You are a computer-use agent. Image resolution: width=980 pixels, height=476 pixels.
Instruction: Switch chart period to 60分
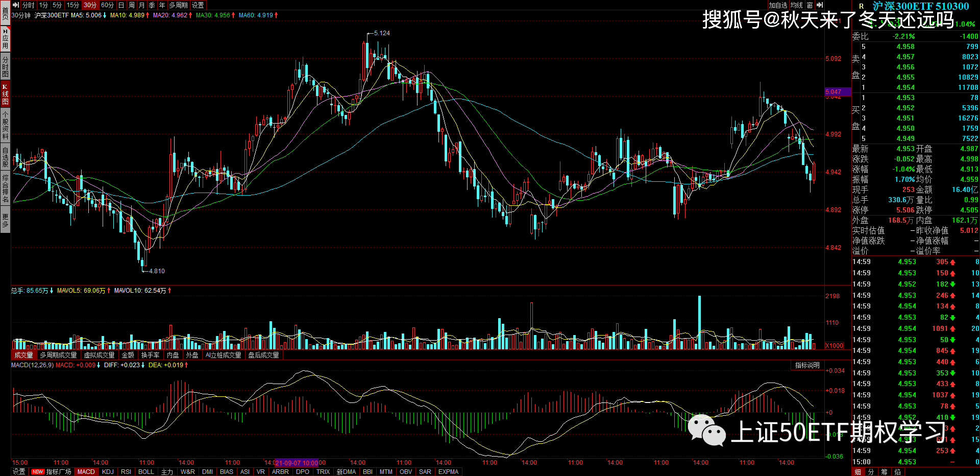107,5
